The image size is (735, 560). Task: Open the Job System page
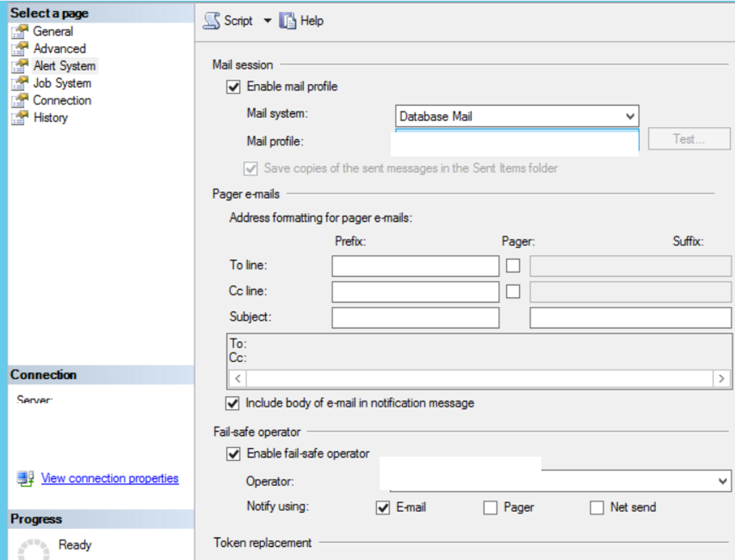[63, 83]
